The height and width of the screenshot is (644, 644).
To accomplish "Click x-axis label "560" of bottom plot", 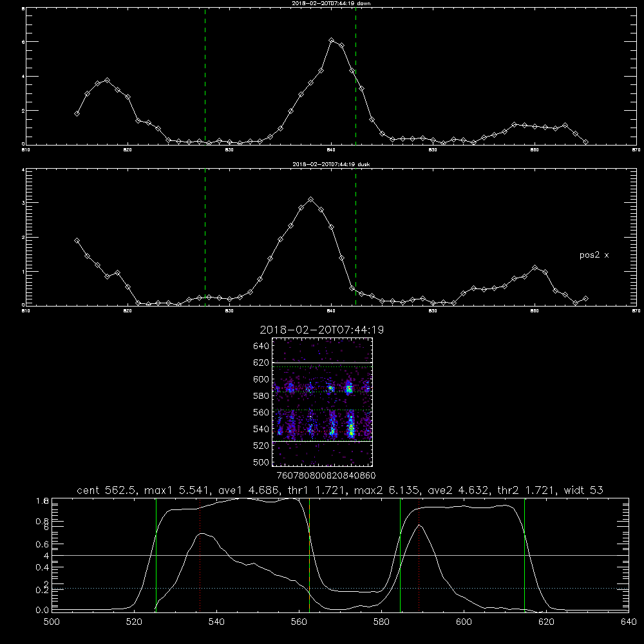I will (299, 622).
